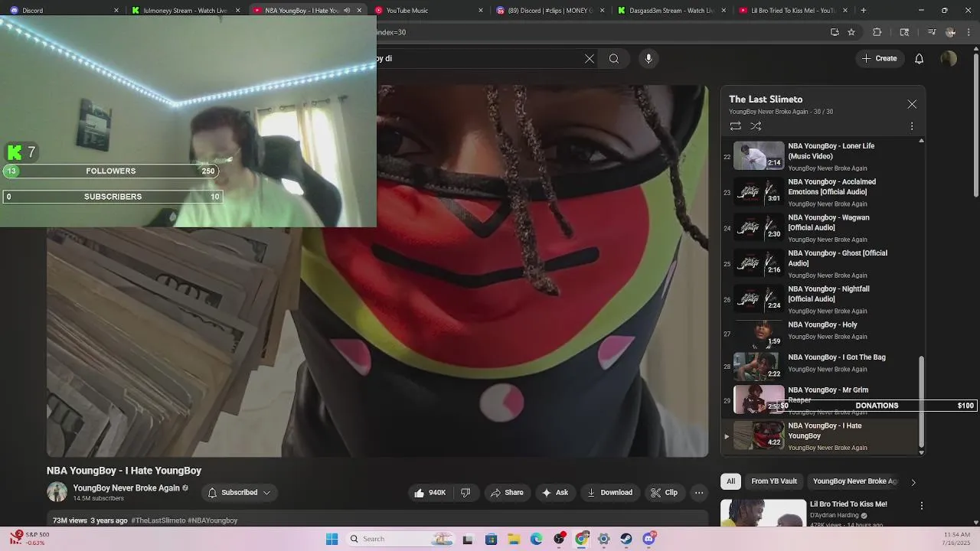
Task: Clear the YouTube search box
Action: [590, 59]
